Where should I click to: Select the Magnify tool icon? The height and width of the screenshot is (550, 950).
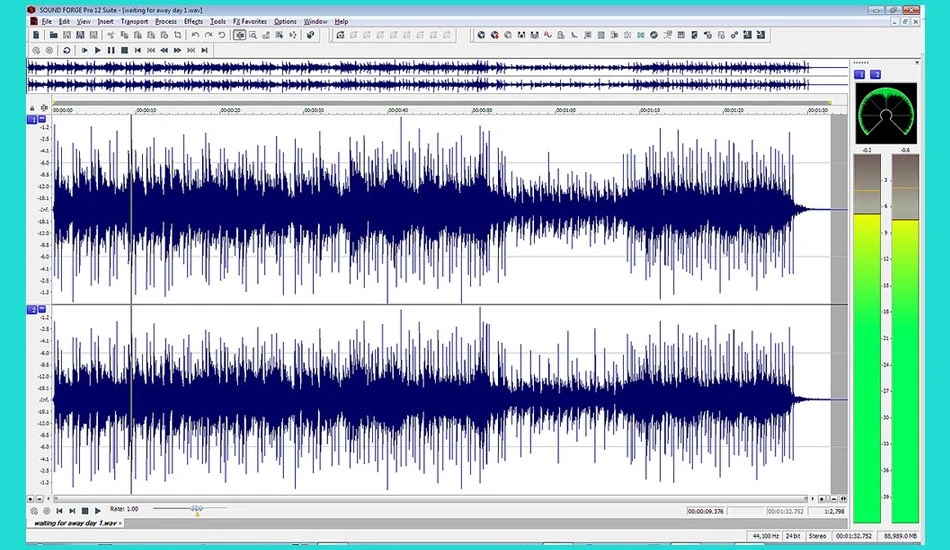click(x=253, y=35)
